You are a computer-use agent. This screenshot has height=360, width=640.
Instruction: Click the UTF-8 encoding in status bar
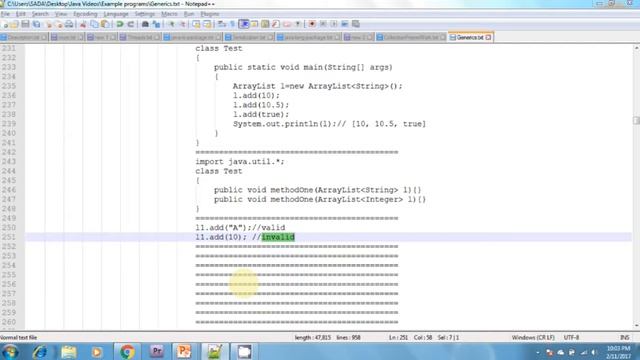(571, 338)
